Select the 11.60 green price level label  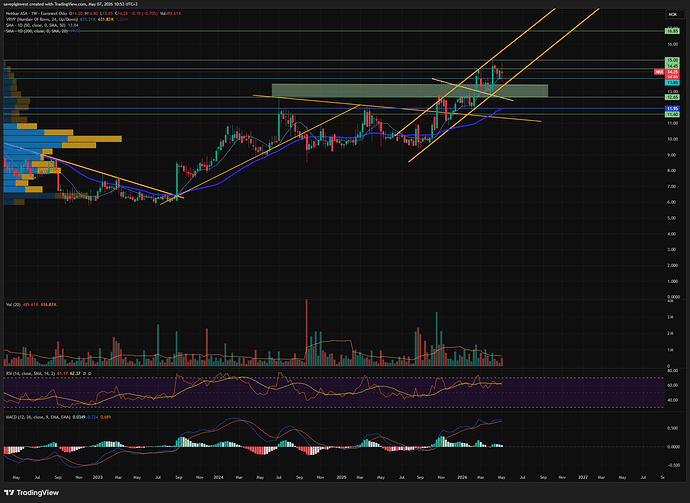pyautogui.click(x=672, y=114)
